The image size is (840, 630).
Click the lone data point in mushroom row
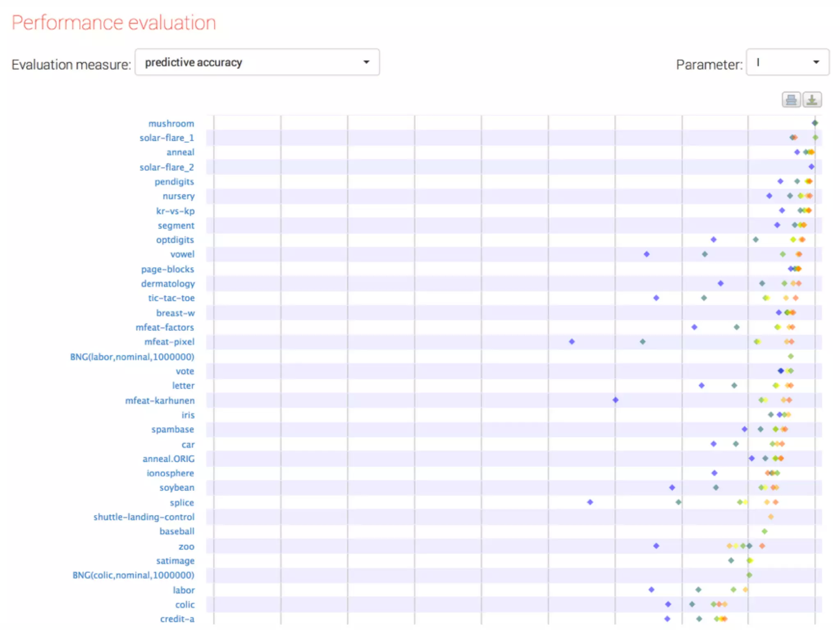815,123
